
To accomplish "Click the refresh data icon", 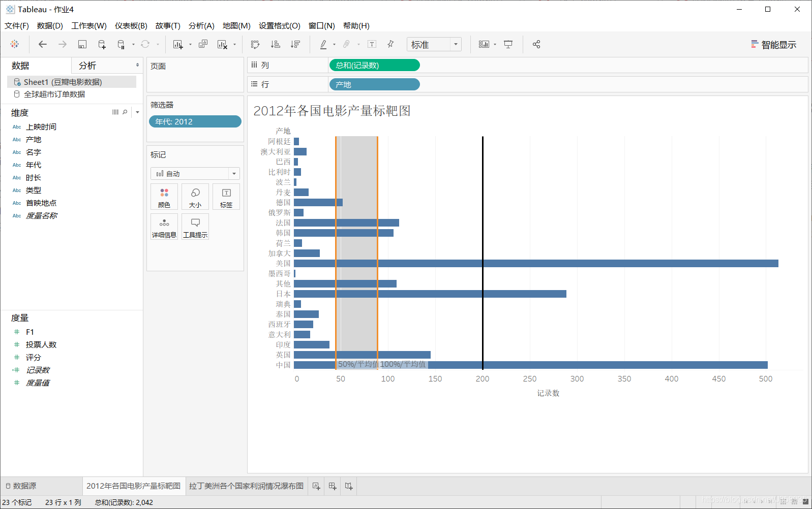I will (145, 44).
